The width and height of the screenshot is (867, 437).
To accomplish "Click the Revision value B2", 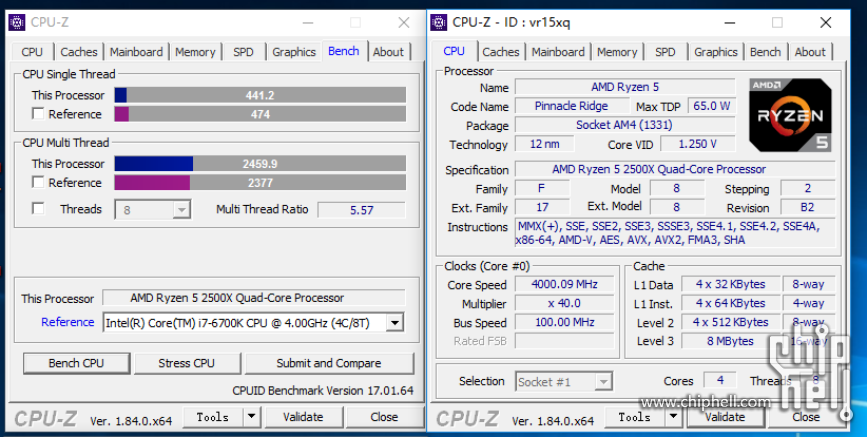I will [x=807, y=207].
